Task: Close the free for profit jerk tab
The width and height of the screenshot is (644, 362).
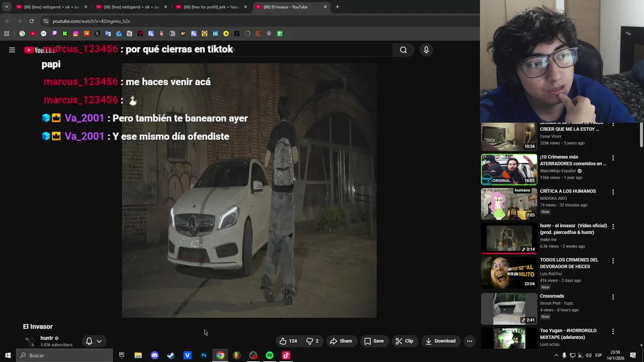Action: [245, 7]
